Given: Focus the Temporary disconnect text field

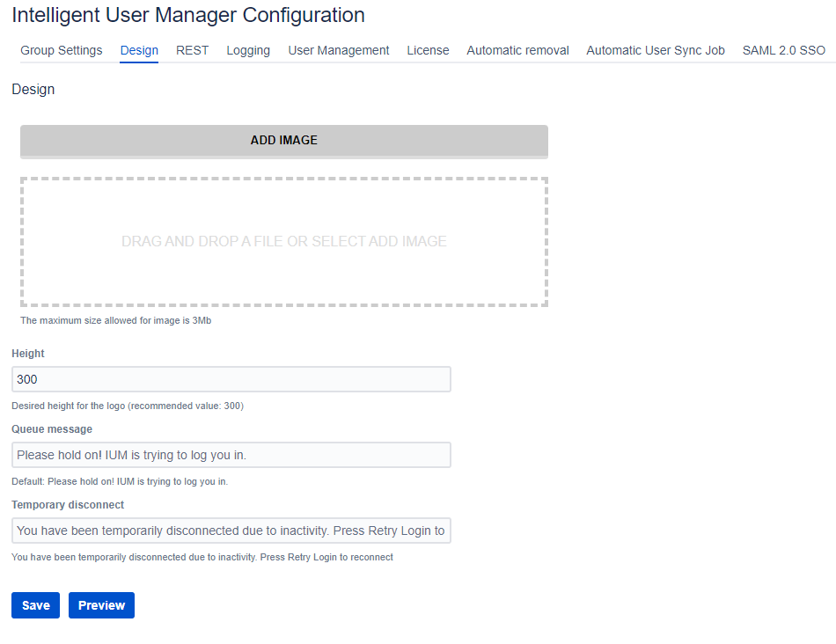Looking at the screenshot, I should (231, 531).
